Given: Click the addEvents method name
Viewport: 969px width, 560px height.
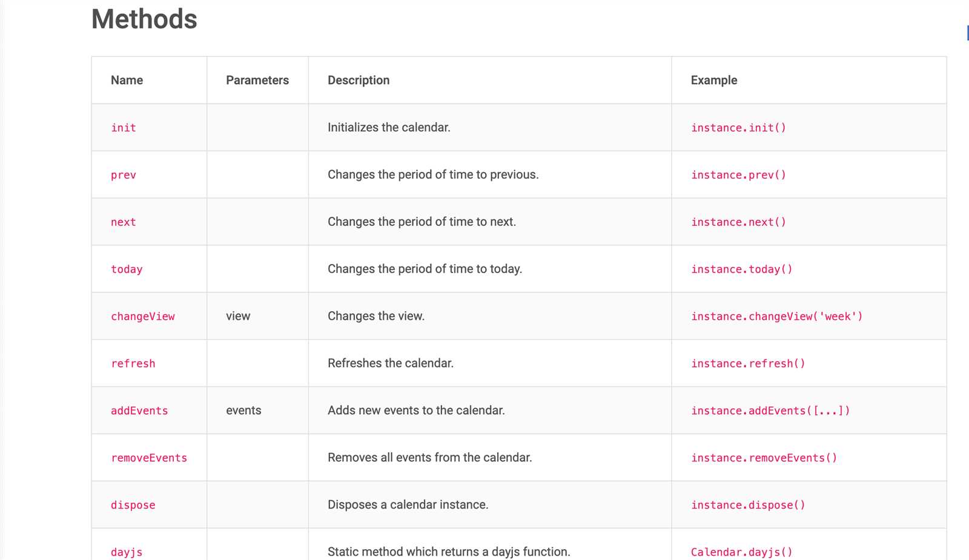Looking at the screenshot, I should click(x=139, y=411).
